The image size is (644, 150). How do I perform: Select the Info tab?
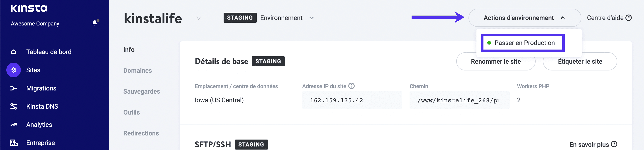(x=129, y=50)
